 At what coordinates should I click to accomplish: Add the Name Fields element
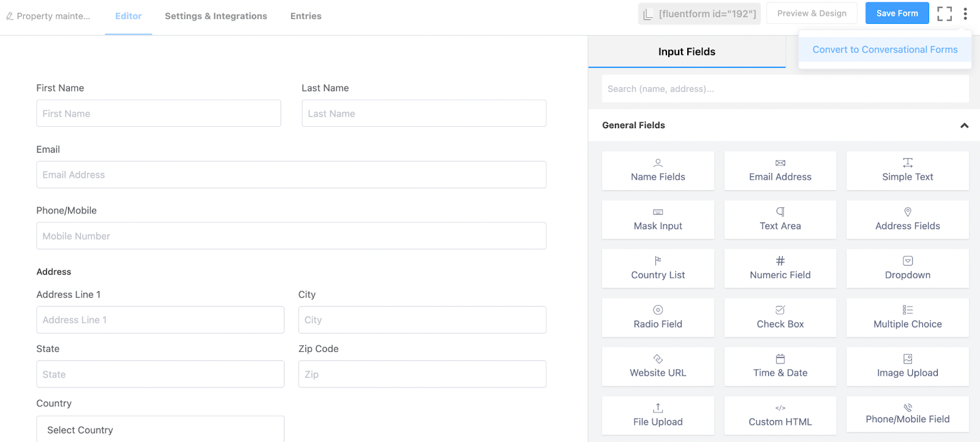pos(658,170)
